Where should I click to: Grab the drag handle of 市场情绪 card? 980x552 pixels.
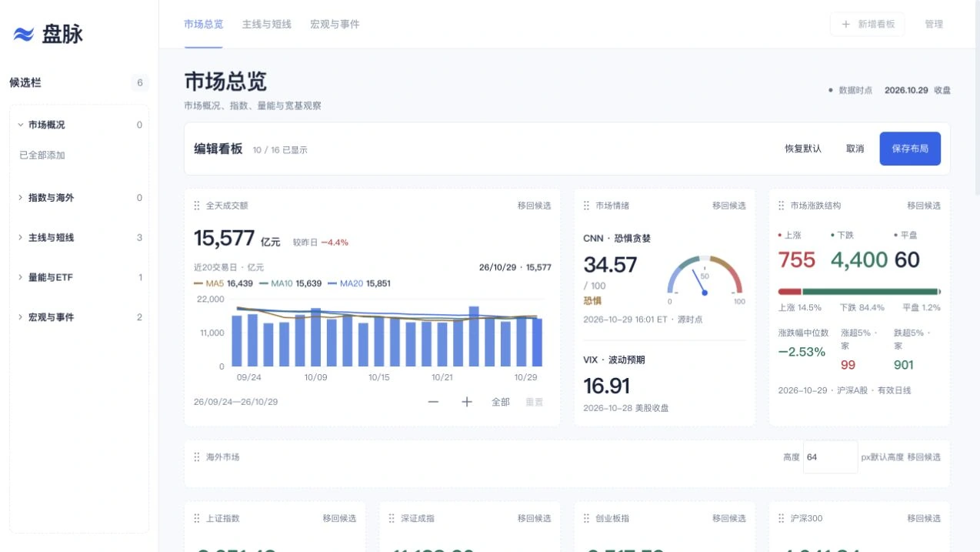pyautogui.click(x=587, y=206)
